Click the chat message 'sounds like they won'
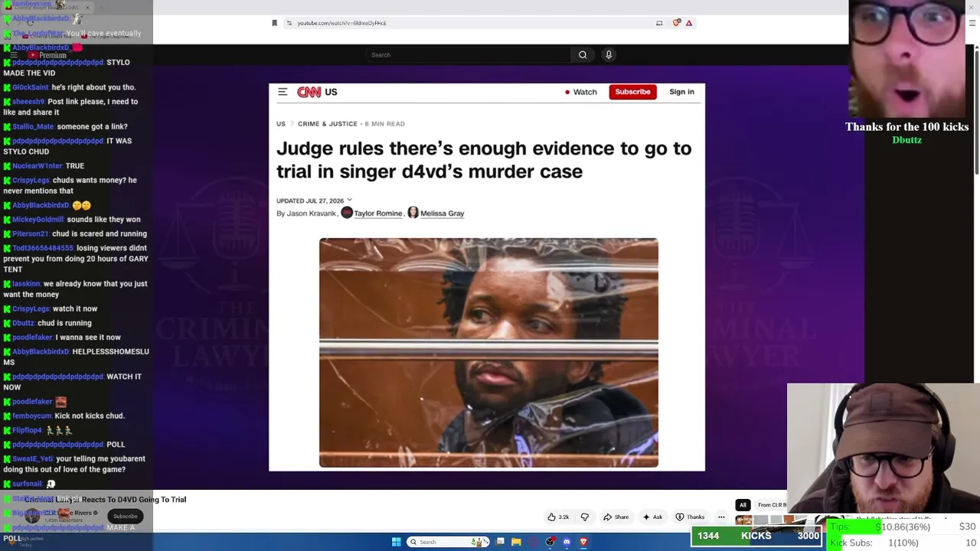Viewport: 980px width, 551px height. click(x=103, y=220)
